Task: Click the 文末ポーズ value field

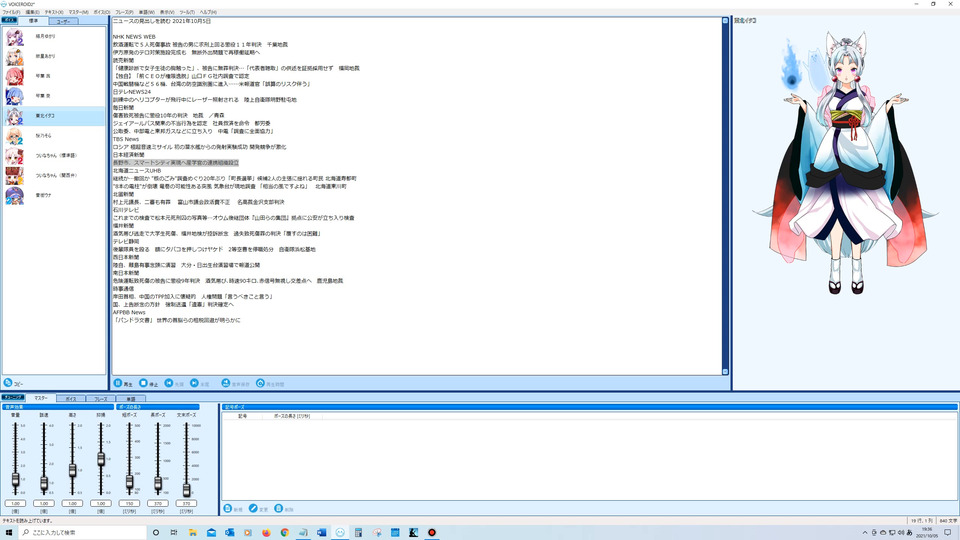Action: point(186,503)
